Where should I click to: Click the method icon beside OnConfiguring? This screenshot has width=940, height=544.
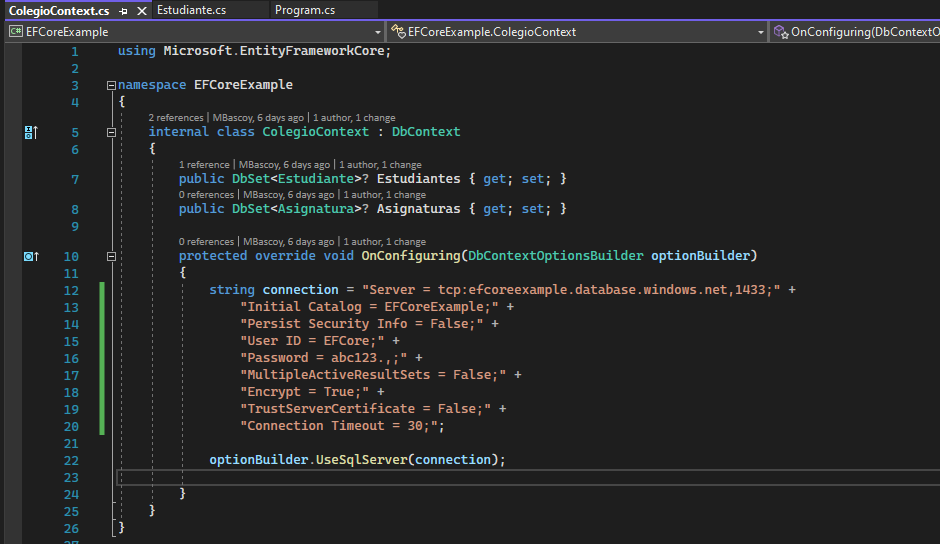pyautogui.click(x=781, y=32)
